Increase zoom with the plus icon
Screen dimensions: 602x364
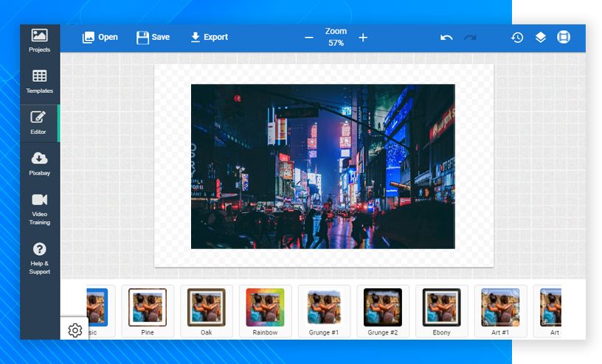(363, 38)
